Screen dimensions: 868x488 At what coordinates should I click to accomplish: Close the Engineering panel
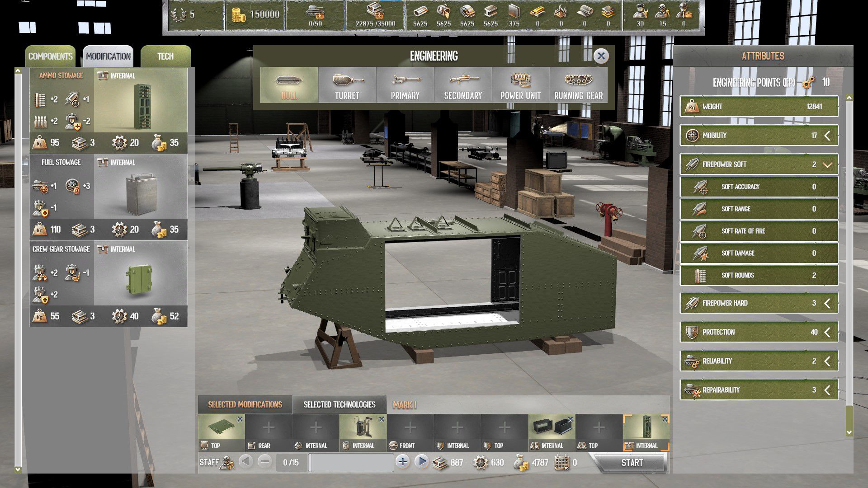tap(601, 56)
